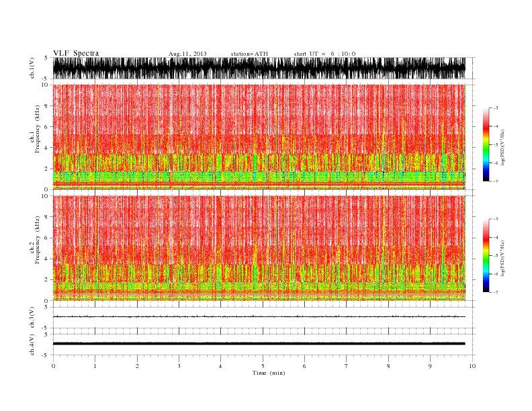Click the 'ch.1(V)' waveform axis label

(32, 68)
